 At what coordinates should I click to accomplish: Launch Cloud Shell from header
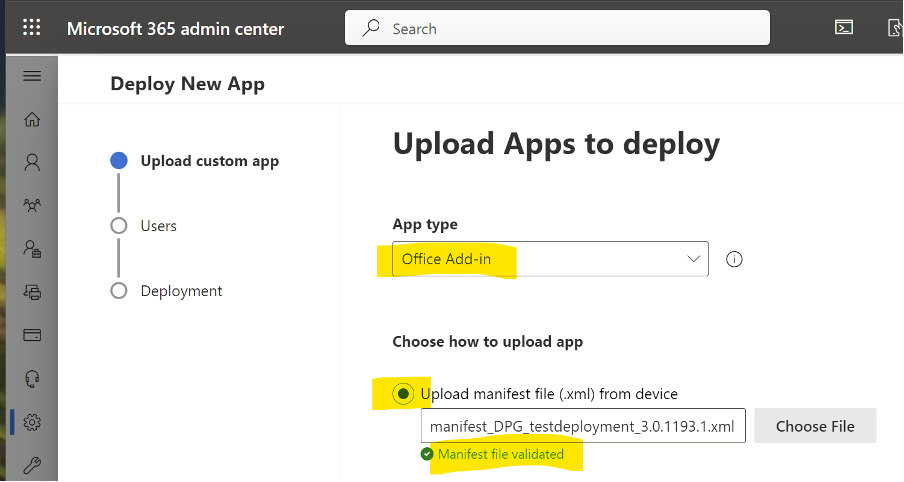pyautogui.click(x=844, y=28)
